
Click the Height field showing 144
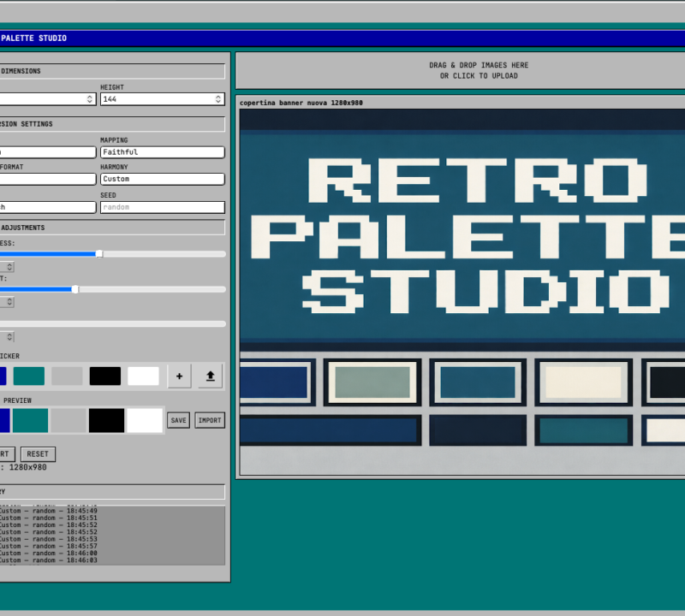pyautogui.click(x=163, y=99)
